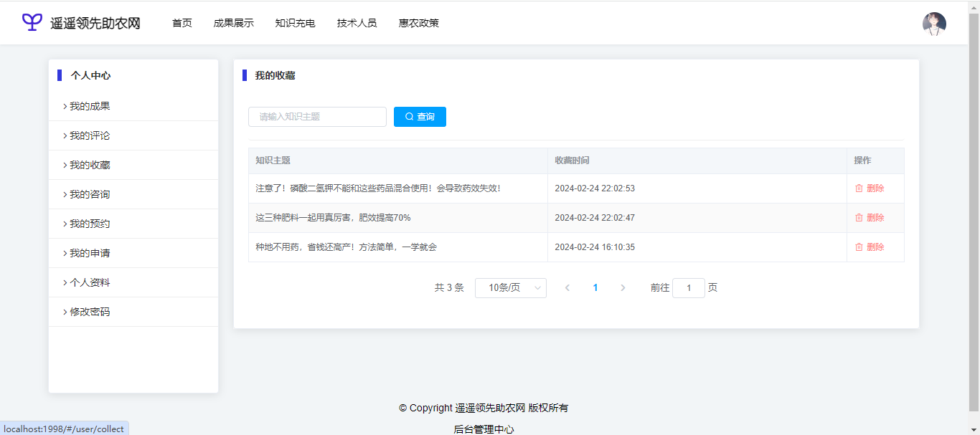Screen dimensions: 980x435
Task: Open 我的咨询 sidebar item
Action: click(x=90, y=195)
